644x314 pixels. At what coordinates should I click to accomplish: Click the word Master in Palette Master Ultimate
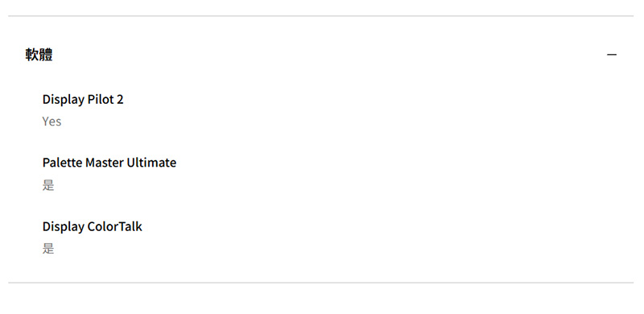pos(105,163)
